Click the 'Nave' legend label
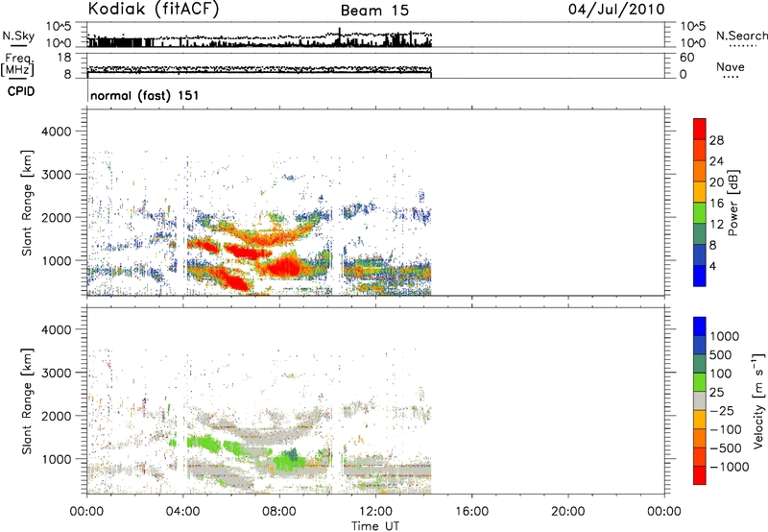 pos(731,66)
